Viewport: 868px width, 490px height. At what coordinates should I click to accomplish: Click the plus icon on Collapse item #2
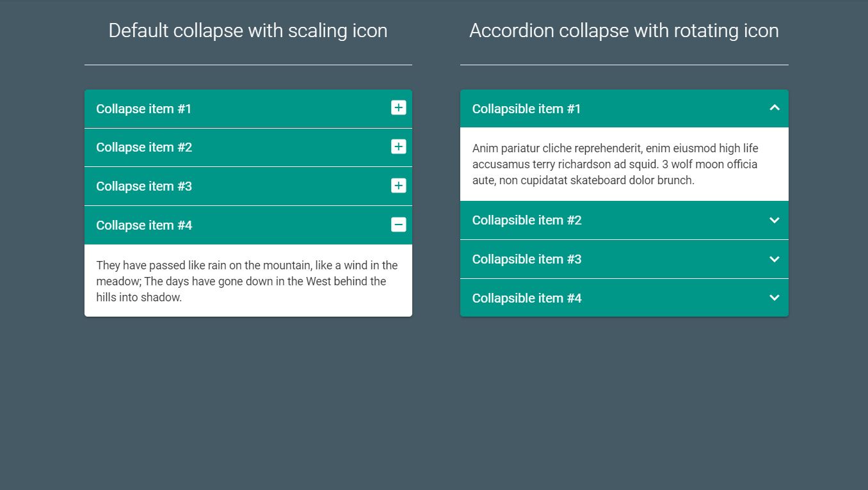click(x=398, y=146)
